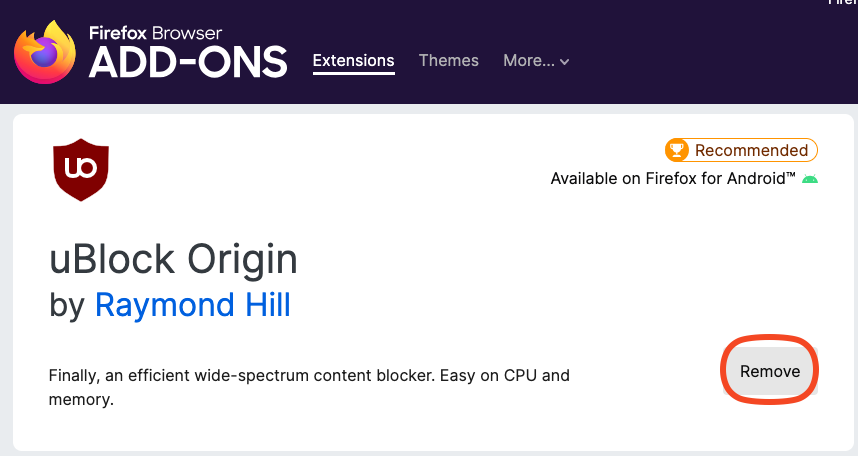The width and height of the screenshot is (858, 456).
Task: Click the ADD-ONS site title
Action: [188, 62]
